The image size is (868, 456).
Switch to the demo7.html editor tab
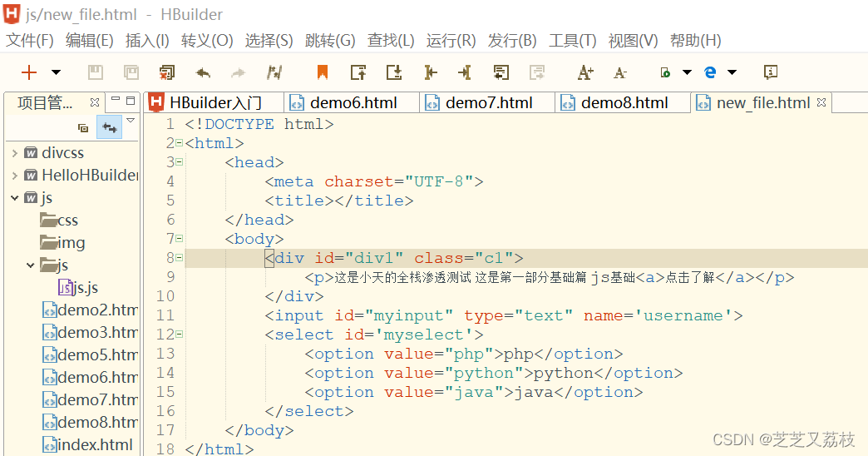pyautogui.click(x=487, y=102)
